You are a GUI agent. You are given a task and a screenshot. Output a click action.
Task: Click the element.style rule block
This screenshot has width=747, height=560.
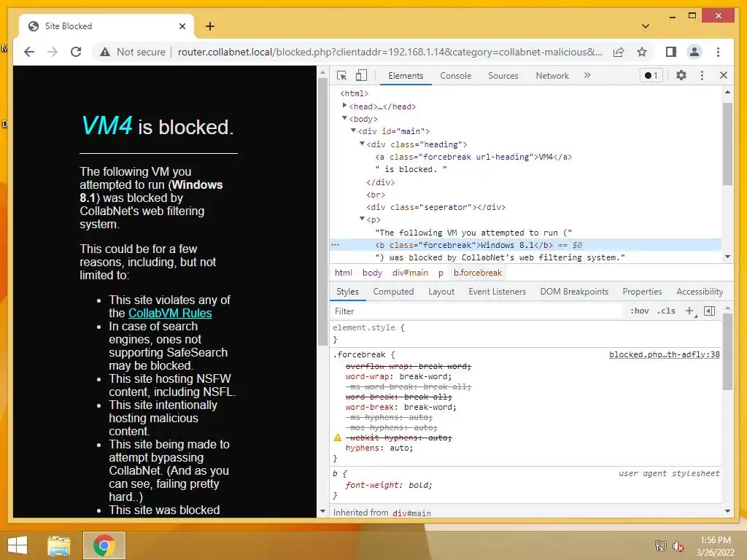[527, 333]
